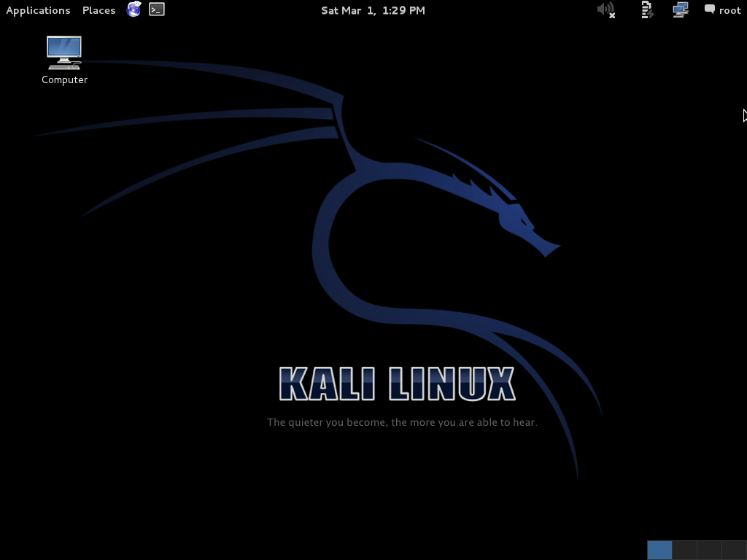Open the terminal launcher icon
This screenshot has width=747, height=560.
(157, 9)
